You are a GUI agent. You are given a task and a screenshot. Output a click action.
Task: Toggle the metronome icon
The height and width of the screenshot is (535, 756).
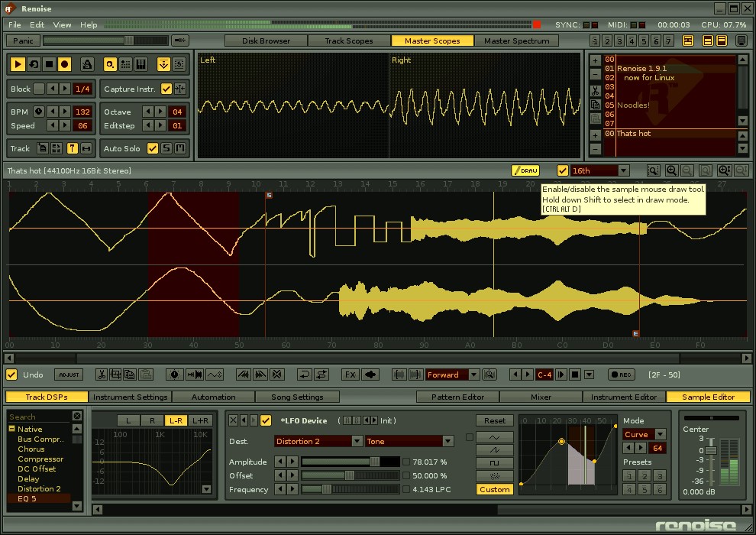point(87,65)
